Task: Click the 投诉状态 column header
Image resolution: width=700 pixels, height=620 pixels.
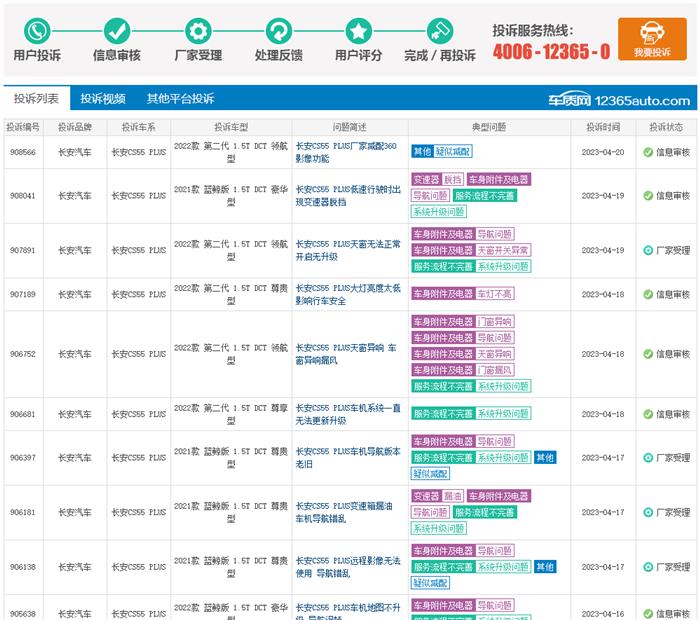Action: [666, 127]
